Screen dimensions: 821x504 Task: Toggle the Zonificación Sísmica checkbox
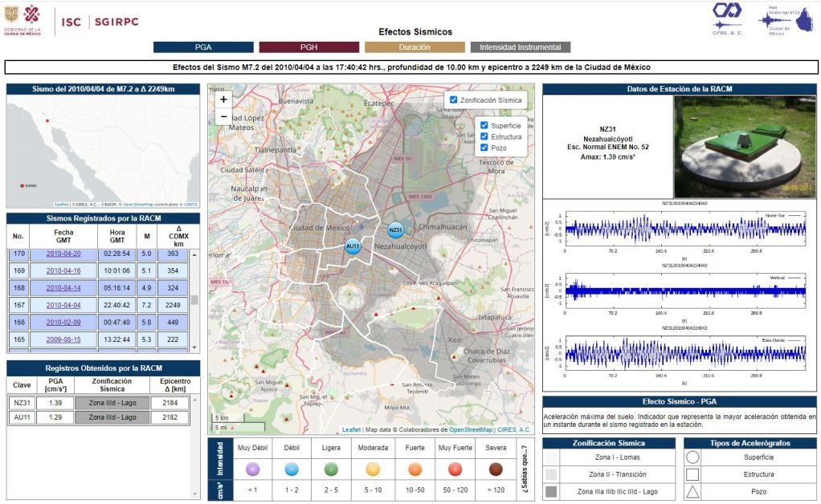point(455,98)
